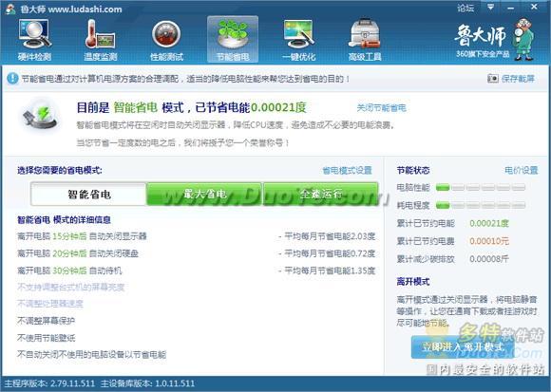551x392 pixels.
Task: Click 平均每月节省电能1.35度 value
Action: pos(330,271)
